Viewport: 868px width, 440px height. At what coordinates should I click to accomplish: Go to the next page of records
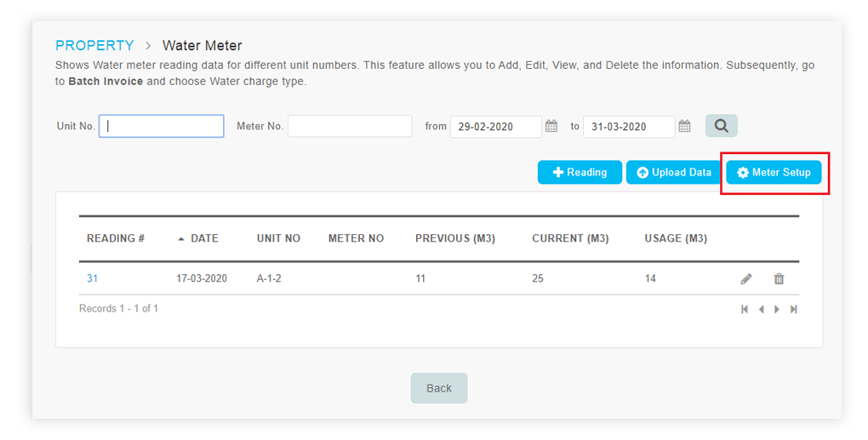tap(777, 310)
